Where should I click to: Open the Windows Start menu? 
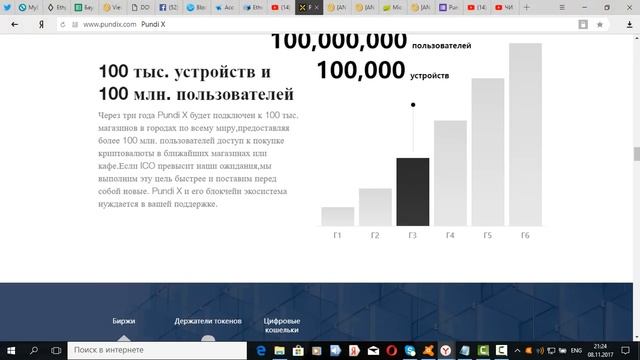tap(11, 350)
